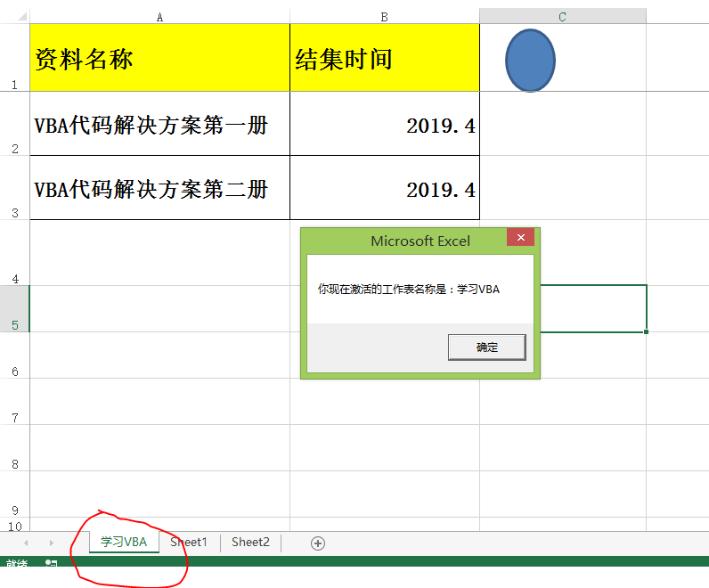Select row 9 header
The height and width of the screenshot is (588, 709).
tap(14, 494)
